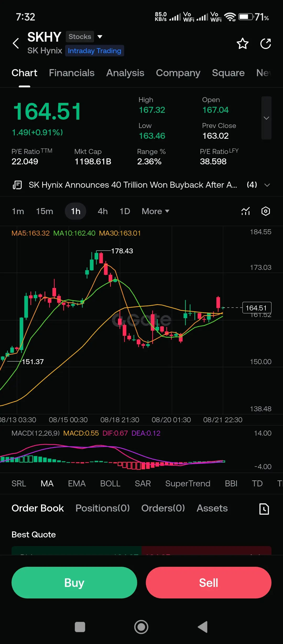The image size is (283, 644).
Task: Tap the MA10:162.40 legend value
Action: [74, 233]
